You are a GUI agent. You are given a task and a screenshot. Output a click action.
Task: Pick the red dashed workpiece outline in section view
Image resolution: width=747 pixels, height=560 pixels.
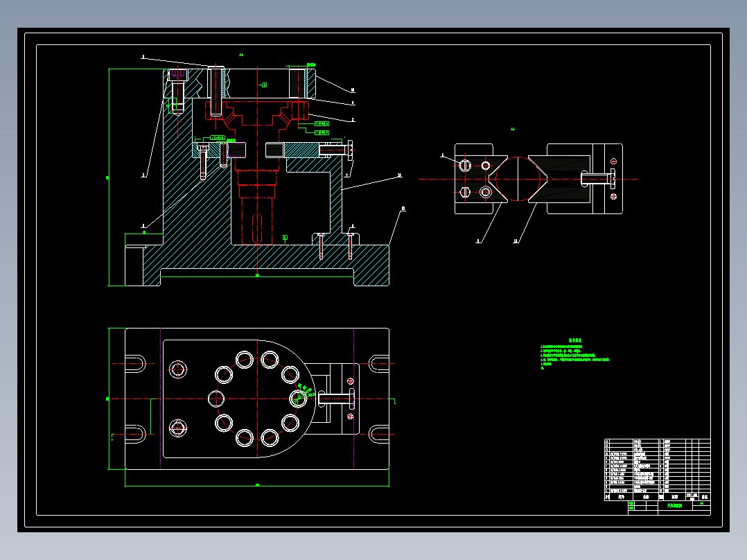257,172
